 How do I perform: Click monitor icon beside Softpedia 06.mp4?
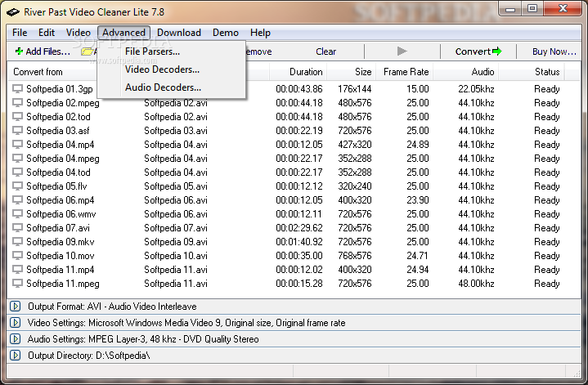pyautogui.click(x=17, y=199)
